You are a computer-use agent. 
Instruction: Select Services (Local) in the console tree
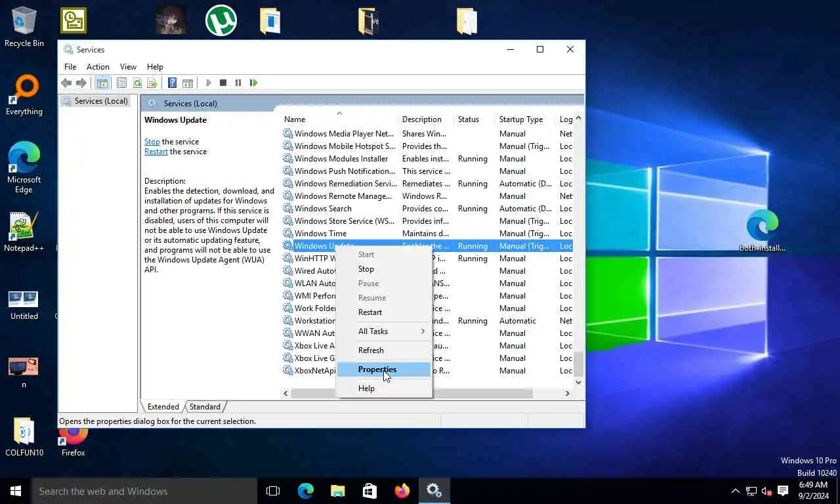(96, 101)
